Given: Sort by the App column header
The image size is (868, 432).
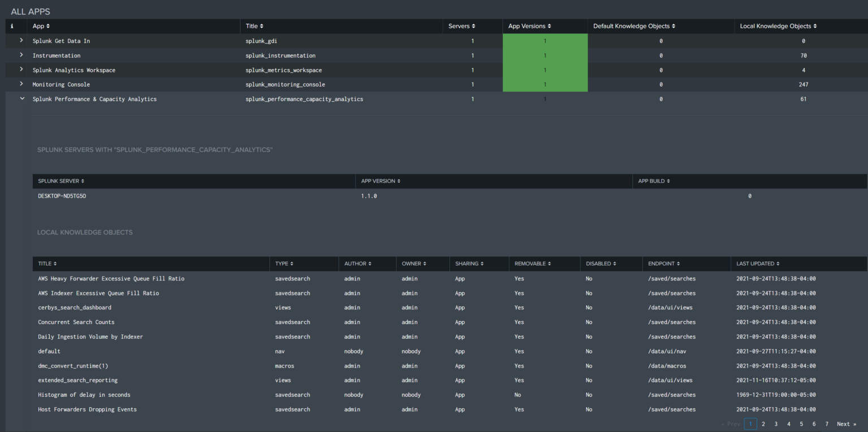Looking at the screenshot, I should click(41, 26).
